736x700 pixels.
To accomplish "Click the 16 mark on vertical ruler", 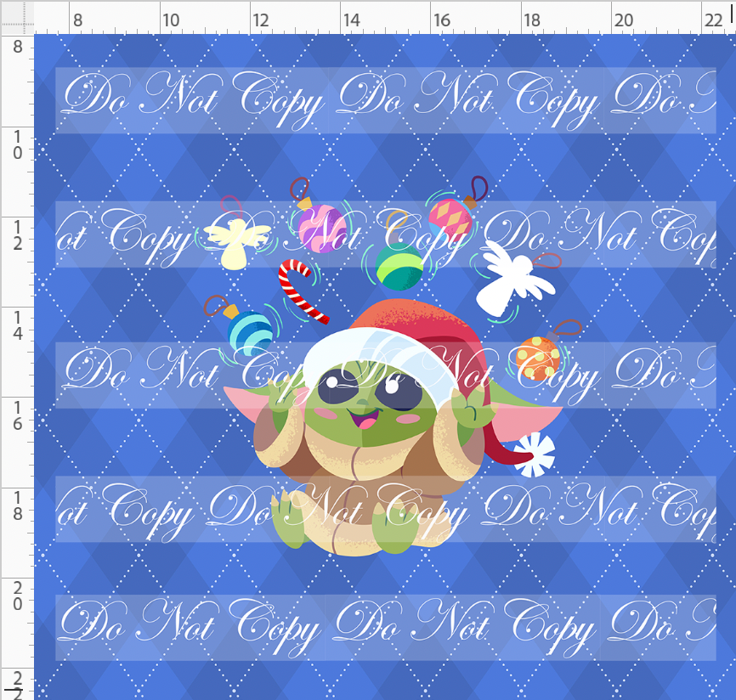I will tap(17, 415).
